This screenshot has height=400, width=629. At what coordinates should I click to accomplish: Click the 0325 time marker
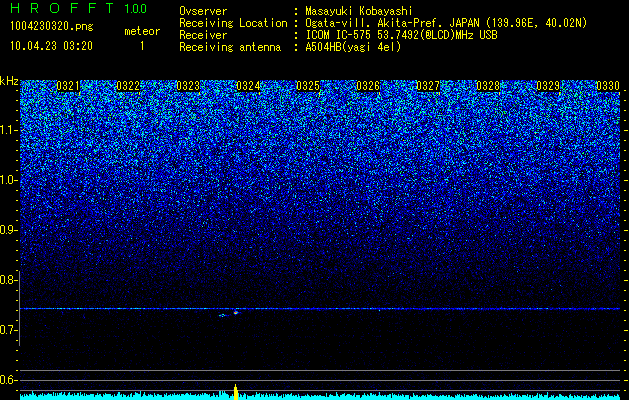(308, 86)
